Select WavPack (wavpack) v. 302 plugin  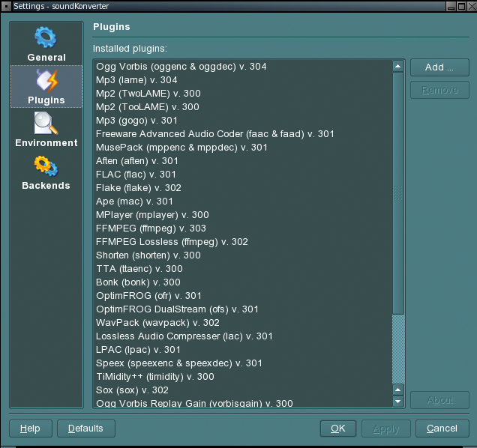pos(242,323)
